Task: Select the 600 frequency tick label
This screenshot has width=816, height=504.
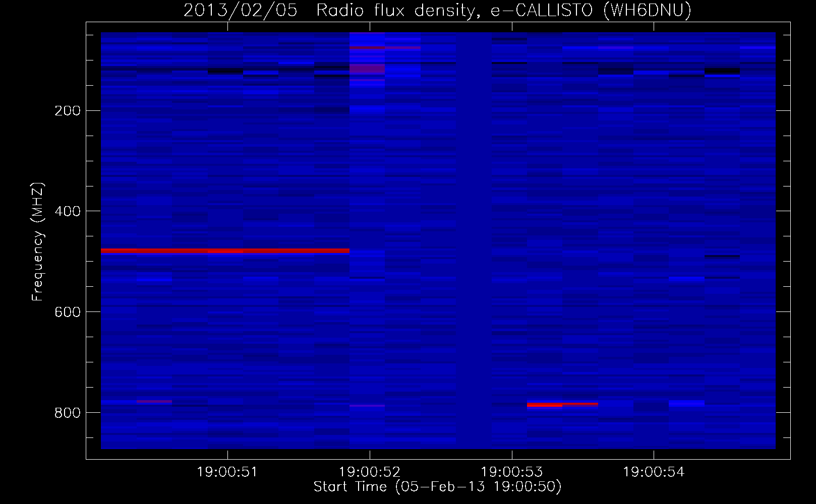Action: 68,312
